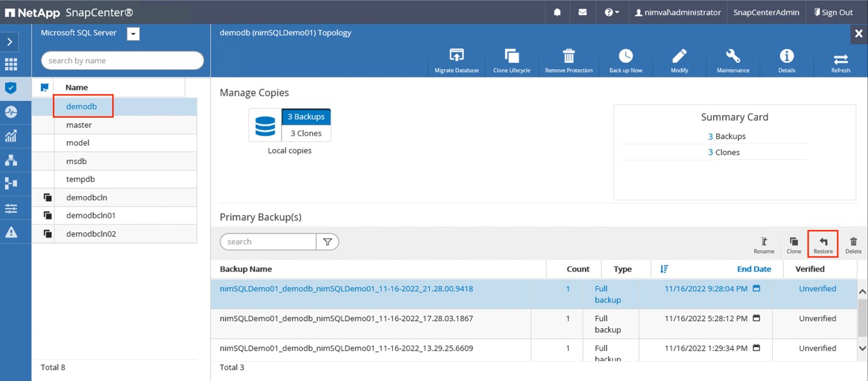Click the Migrate Database toolbar icon
Screen dimensions: 868x381
(x=456, y=60)
